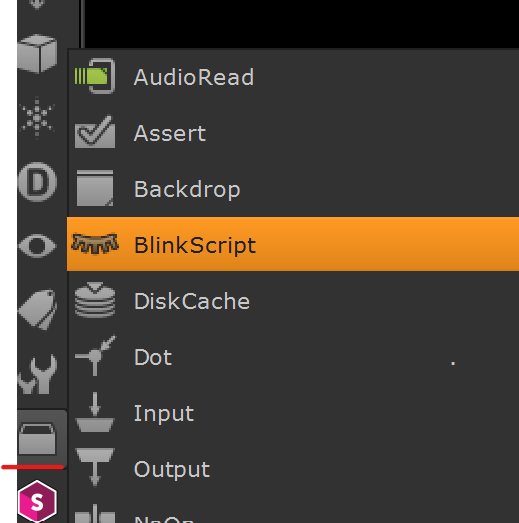Insert a Dot node
Screen dimensions: 519x523
click(293, 357)
